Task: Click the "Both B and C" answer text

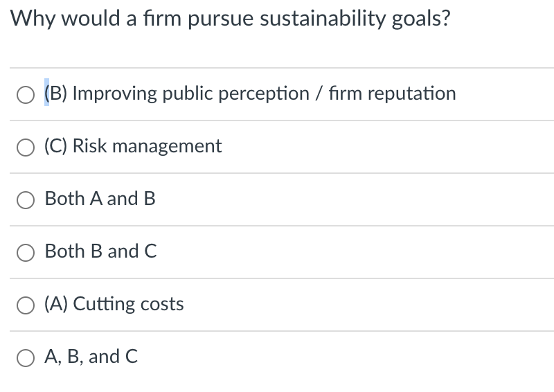Action: 100,251
